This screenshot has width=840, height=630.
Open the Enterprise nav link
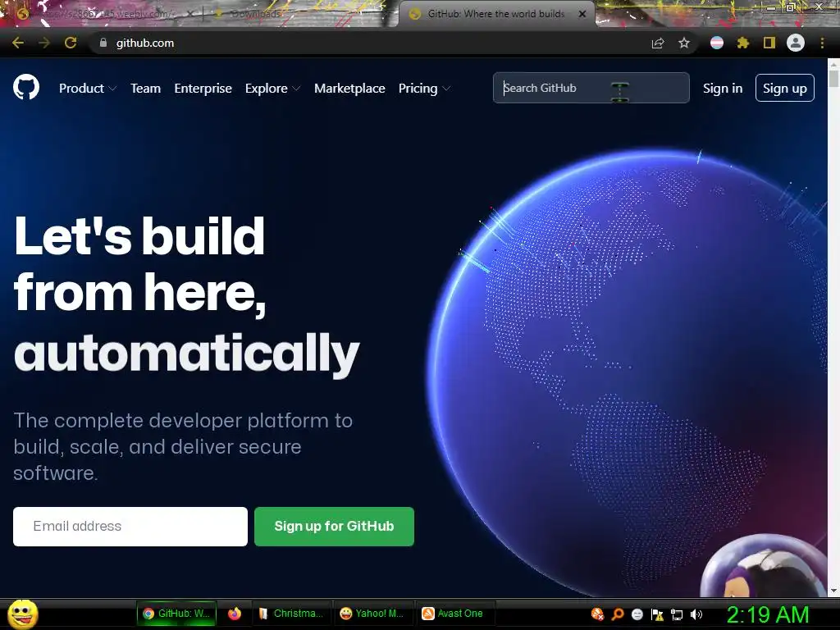(x=203, y=89)
